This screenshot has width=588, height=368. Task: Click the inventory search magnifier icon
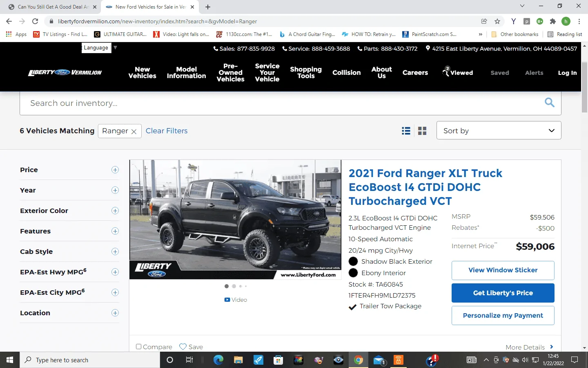[x=550, y=103]
